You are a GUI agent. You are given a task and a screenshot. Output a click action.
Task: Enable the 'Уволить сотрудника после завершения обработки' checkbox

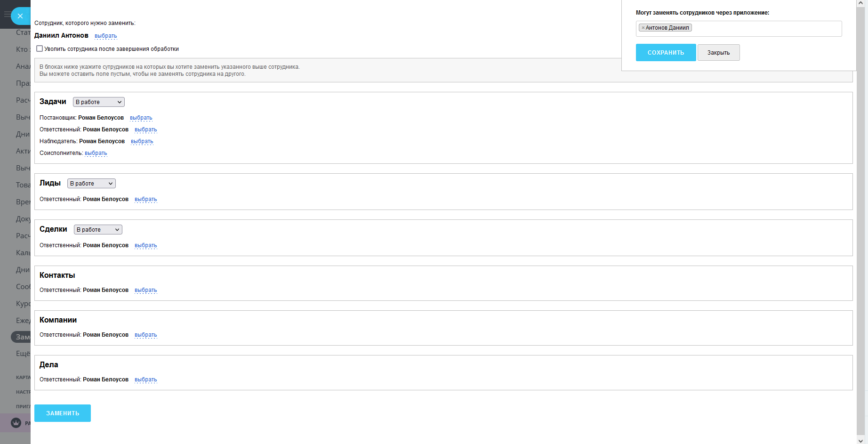(40, 48)
